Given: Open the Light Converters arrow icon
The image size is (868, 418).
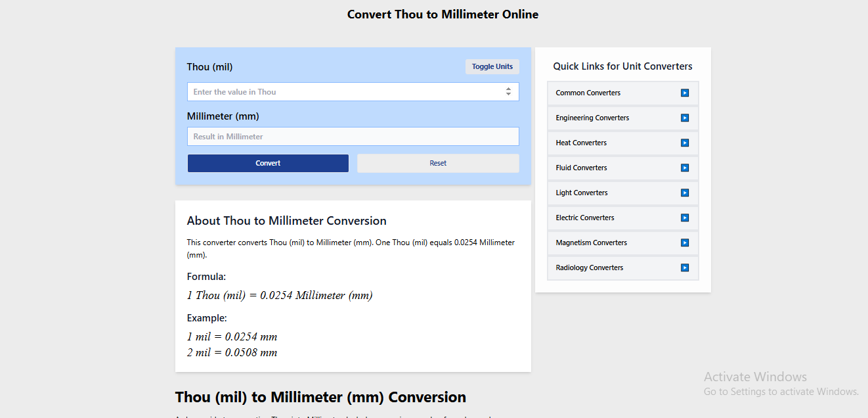Looking at the screenshot, I should [685, 193].
